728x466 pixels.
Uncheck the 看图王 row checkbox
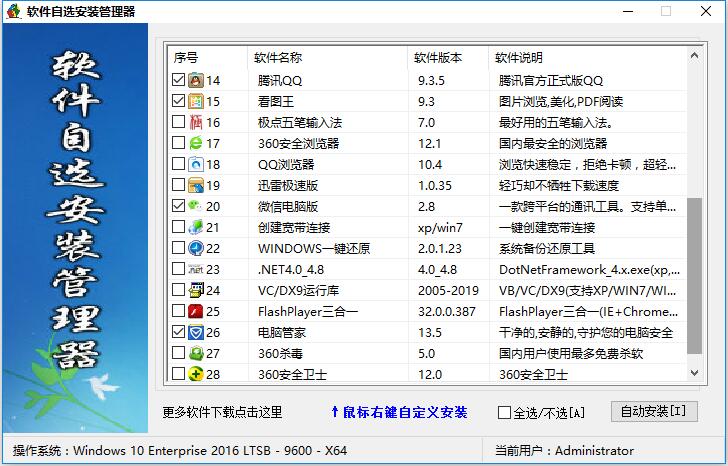[178, 101]
